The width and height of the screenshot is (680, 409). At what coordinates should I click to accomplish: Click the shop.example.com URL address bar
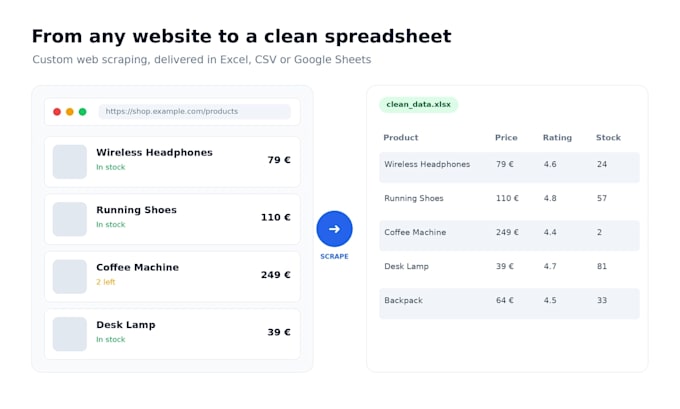click(194, 111)
